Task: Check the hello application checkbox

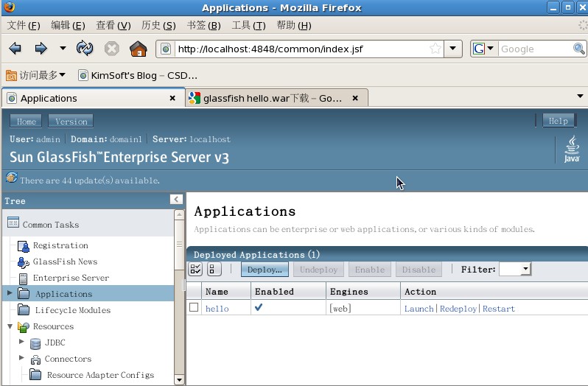Action: 194,307
